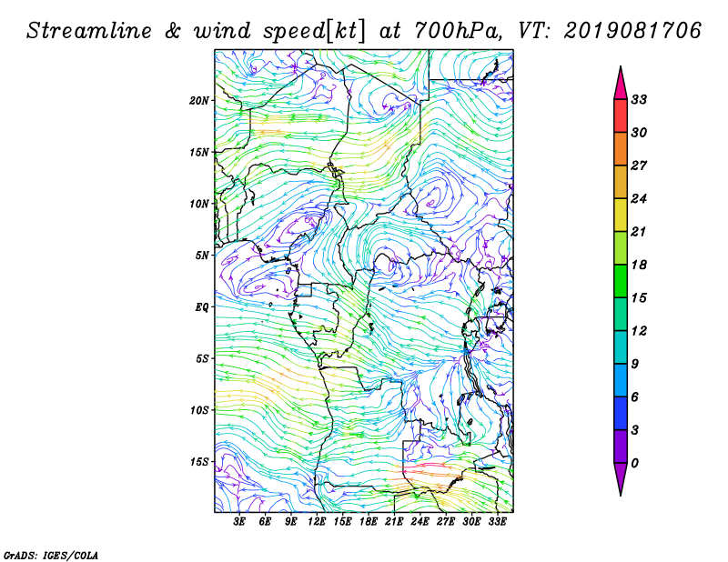Image resolution: width=728 pixels, height=562 pixels.
Task: Click the 20N latitude axis label
Action: (x=199, y=101)
